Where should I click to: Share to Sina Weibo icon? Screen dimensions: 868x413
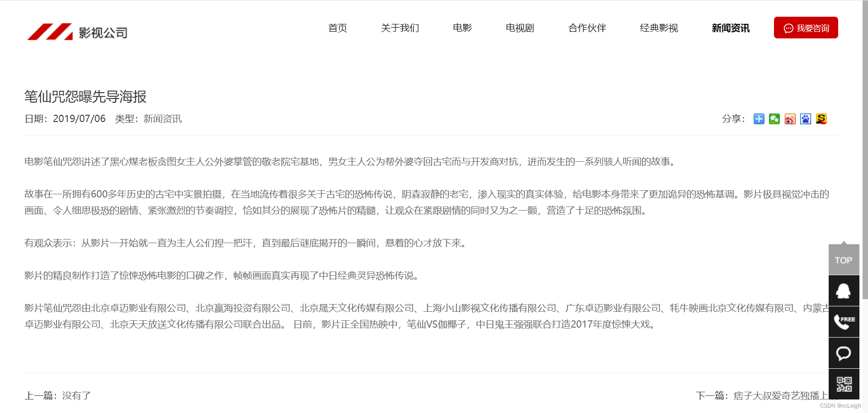tap(790, 119)
